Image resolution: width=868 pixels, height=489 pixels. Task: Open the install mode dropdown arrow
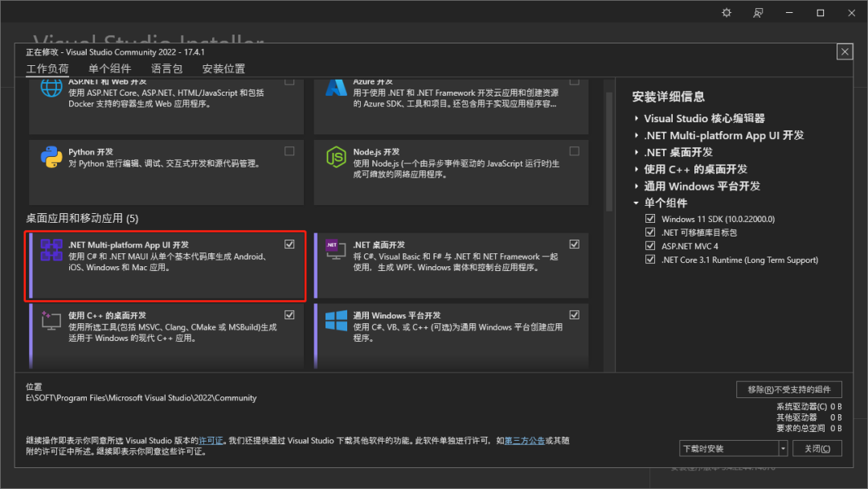(783, 449)
